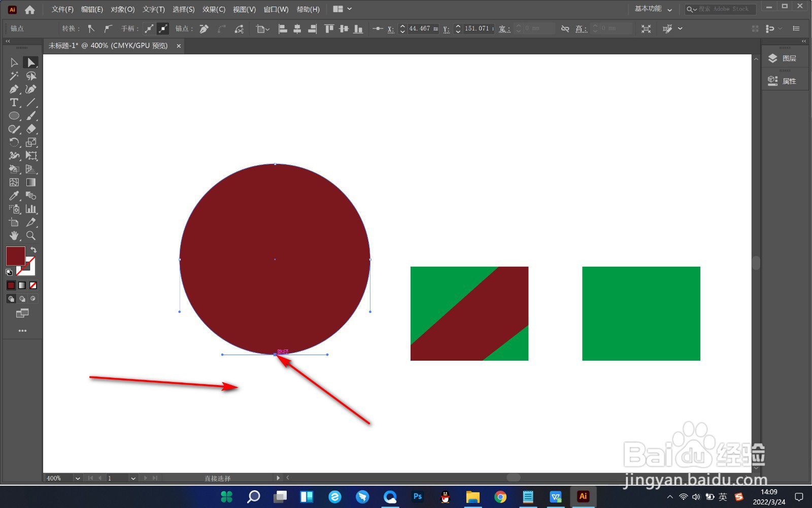Switch to the Hand tool
The height and width of the screenshot is (508, 812).
tap(14, 236)
